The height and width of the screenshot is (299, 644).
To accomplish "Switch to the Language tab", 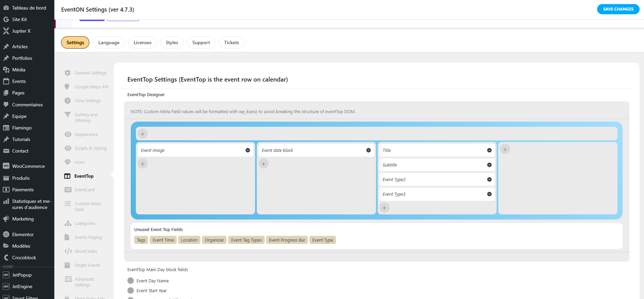I will tap(109, 42).
